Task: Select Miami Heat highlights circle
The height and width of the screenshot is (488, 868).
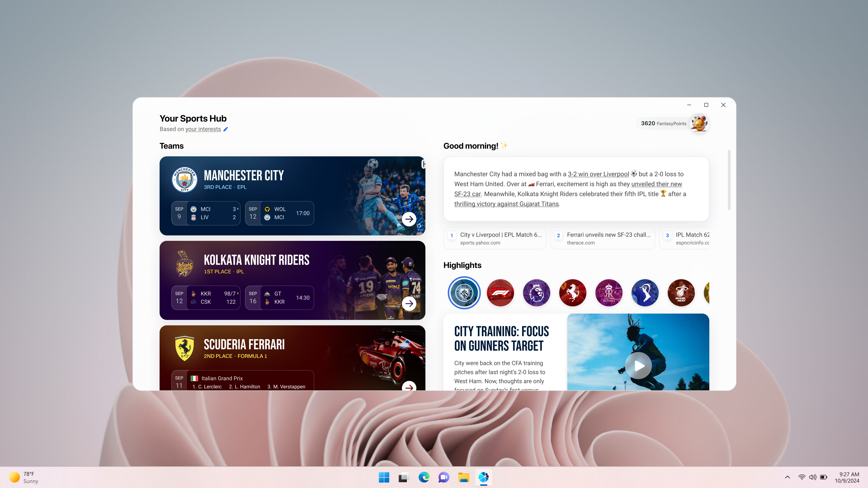Action: click(x=681, y=293)
